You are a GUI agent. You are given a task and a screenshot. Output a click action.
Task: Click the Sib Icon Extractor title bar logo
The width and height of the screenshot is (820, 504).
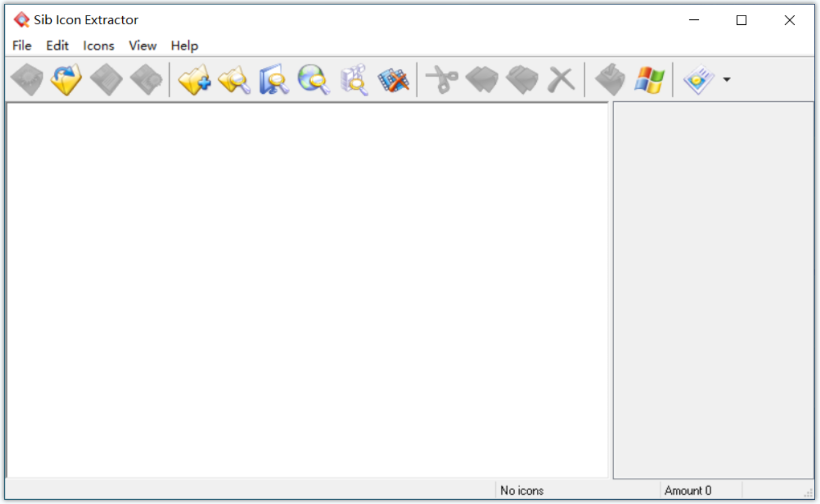22,20
